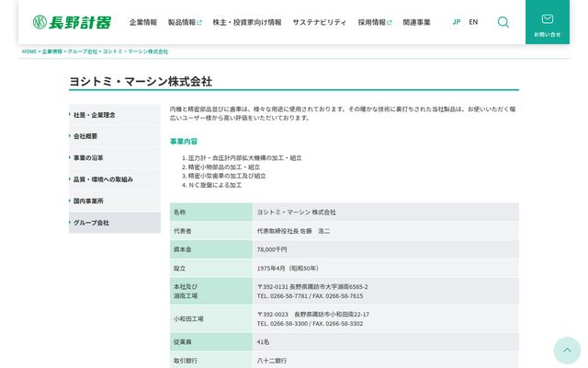Click the ＮＣ旋盤による加工 list item
This screenshot has height=368, width=588.
tap(215, 185)
